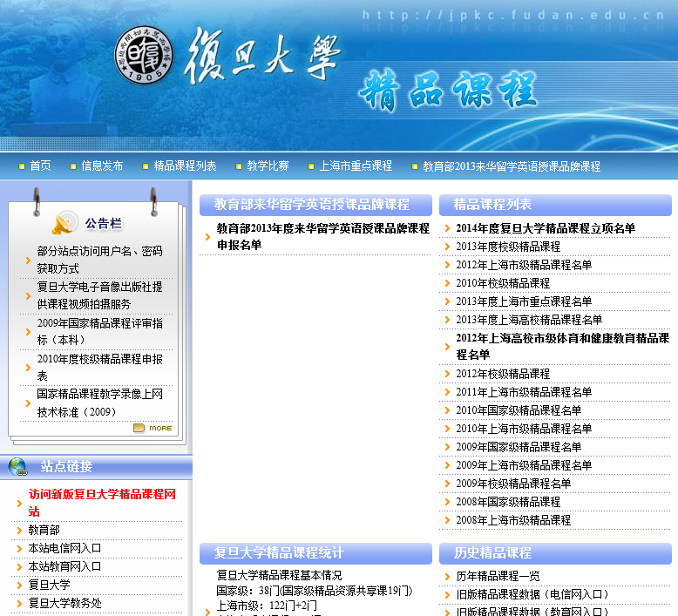Click the orange arrow beside 教育部 link
The width and height of the screenshot is (678, 616).
(19, 531)
